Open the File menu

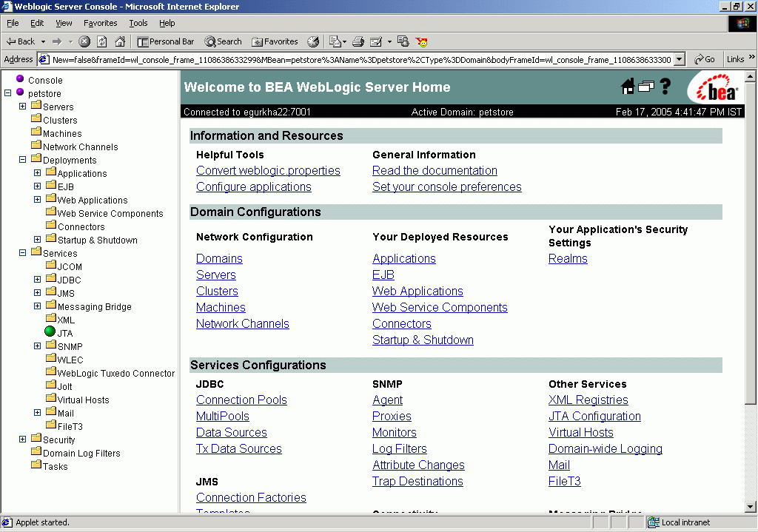coord(13,23)
